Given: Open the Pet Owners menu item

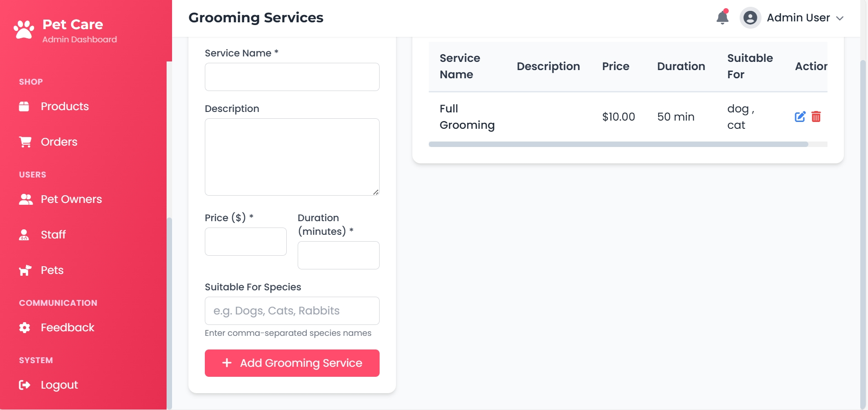Looking at the screenshot, I should click(71, 199).
